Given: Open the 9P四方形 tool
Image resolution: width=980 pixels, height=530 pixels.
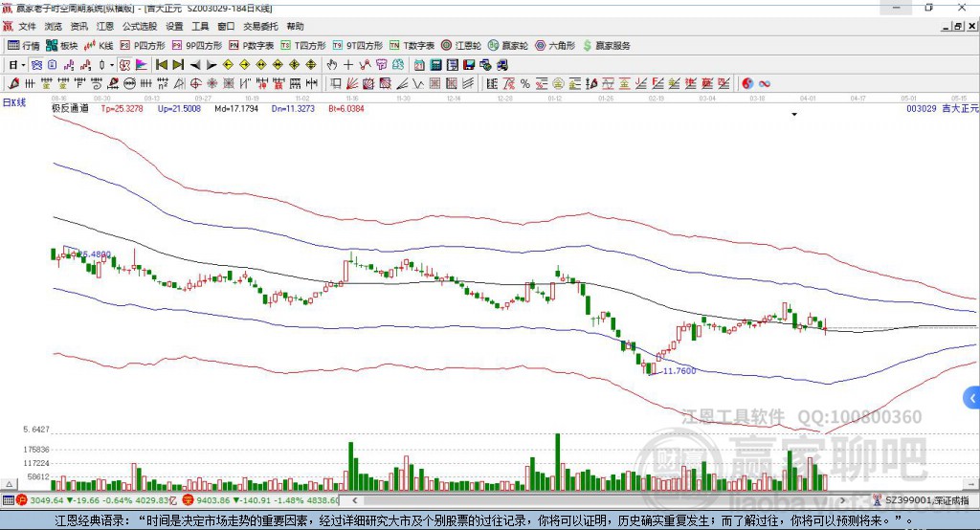Looking at the screenshot, I should [x=197, y=46].
